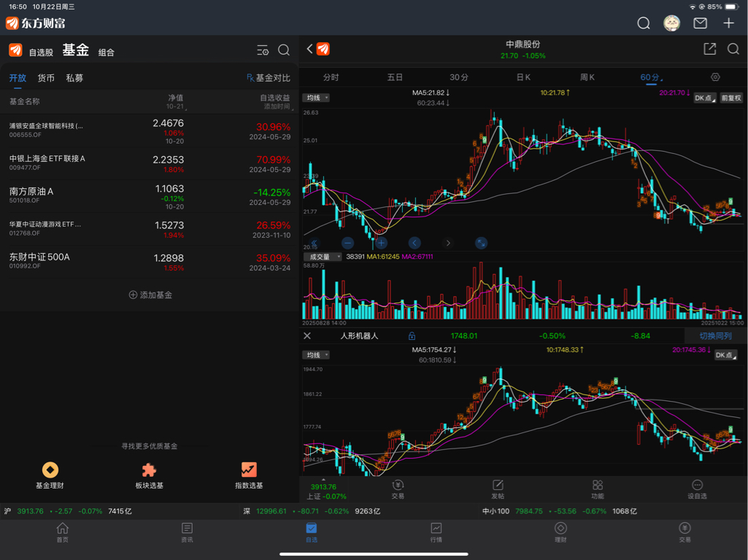Open 中小100 index in ticker bar

point(559,511)
